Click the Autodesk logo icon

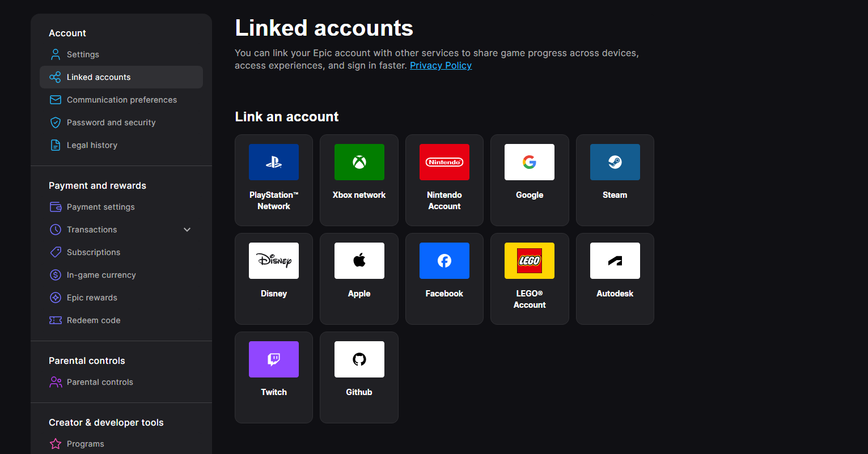tap(615, 261)
